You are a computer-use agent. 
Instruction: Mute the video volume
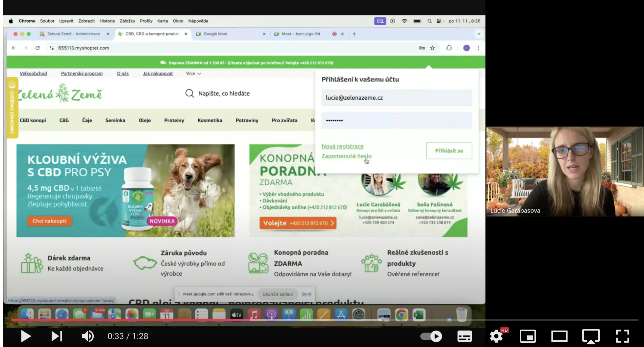pos(87,336)
